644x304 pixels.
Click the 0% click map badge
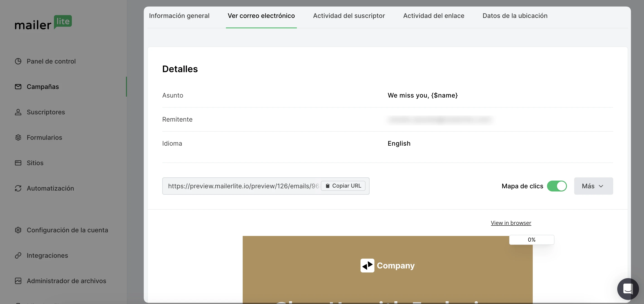click(532, 240)
